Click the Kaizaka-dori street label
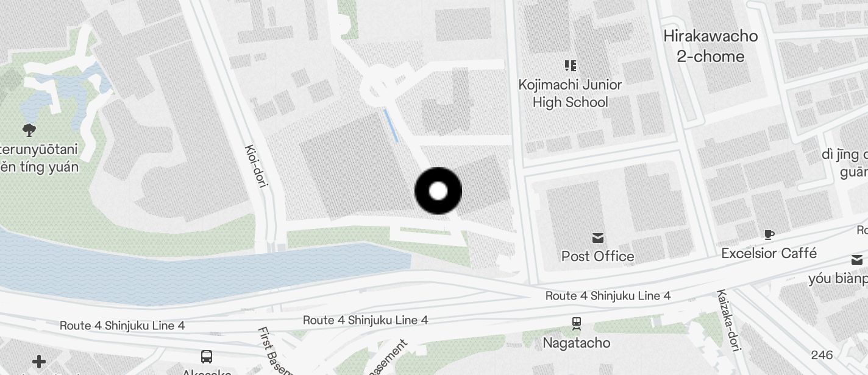868x375 pixels. [728, 321]
